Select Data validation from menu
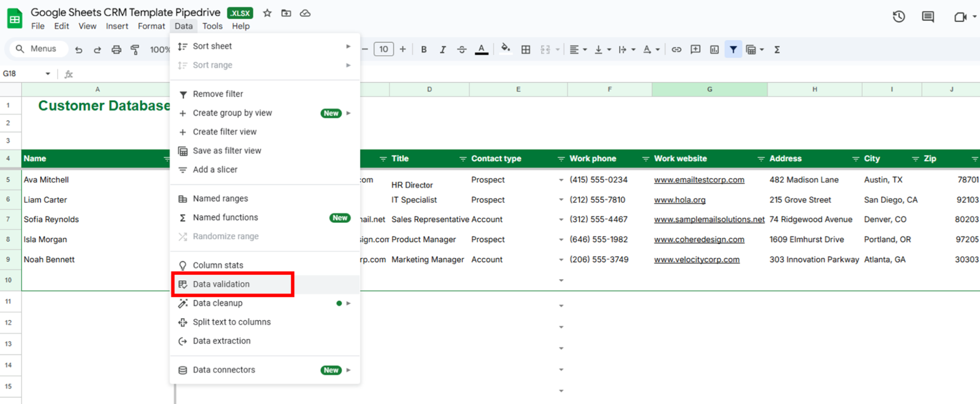 pos(221,284)
